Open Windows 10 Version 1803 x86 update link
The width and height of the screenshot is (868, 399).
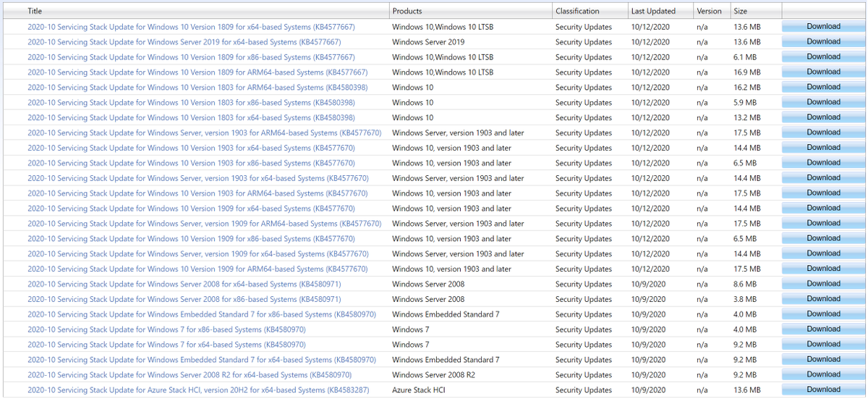tap(191, 103)
